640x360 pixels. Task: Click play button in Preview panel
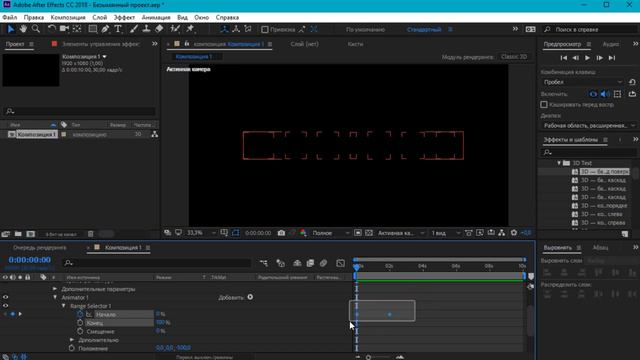587,58
